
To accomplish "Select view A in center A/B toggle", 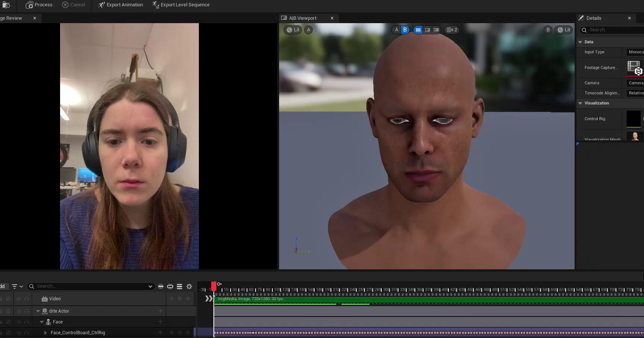I will tap(396, 30).
